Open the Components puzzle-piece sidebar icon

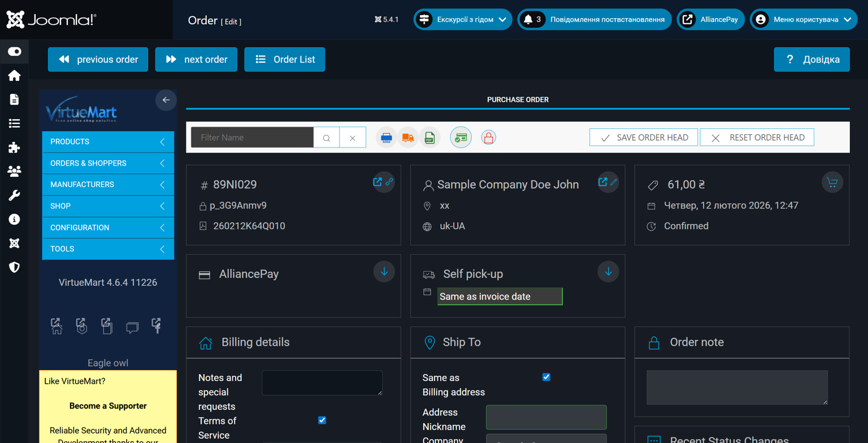click(x=14, y=147)
